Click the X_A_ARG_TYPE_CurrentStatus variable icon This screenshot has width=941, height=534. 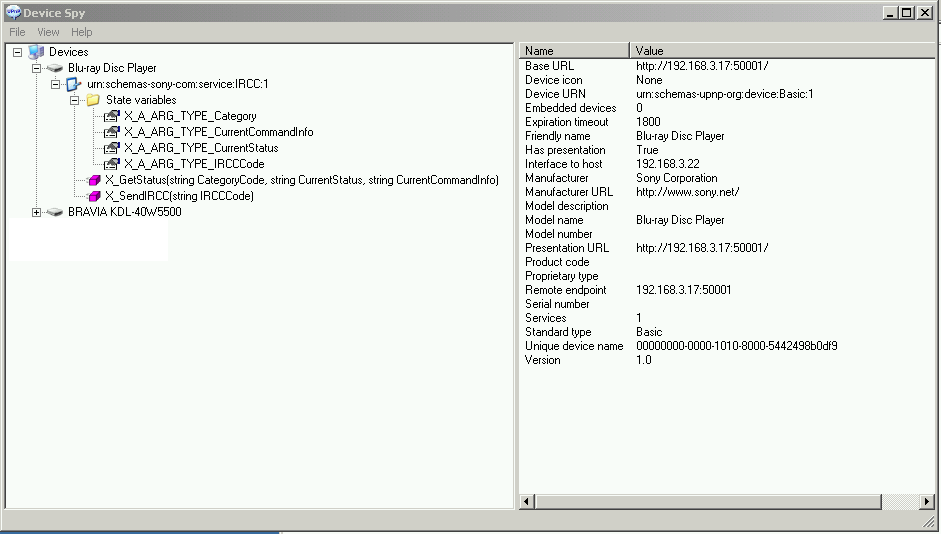(x=112, y=148)
